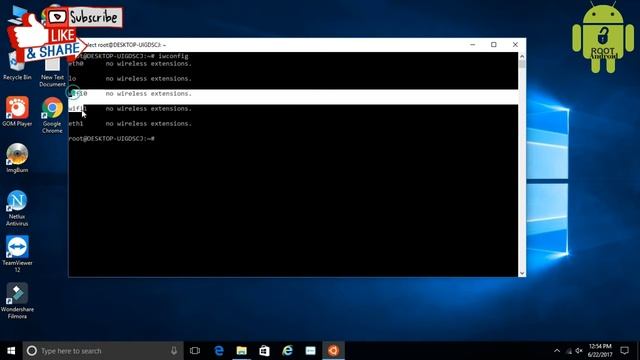
Task: Open Microsoft Edge from the taskbar
Action: pyautogui.click(x=219, y=351)
